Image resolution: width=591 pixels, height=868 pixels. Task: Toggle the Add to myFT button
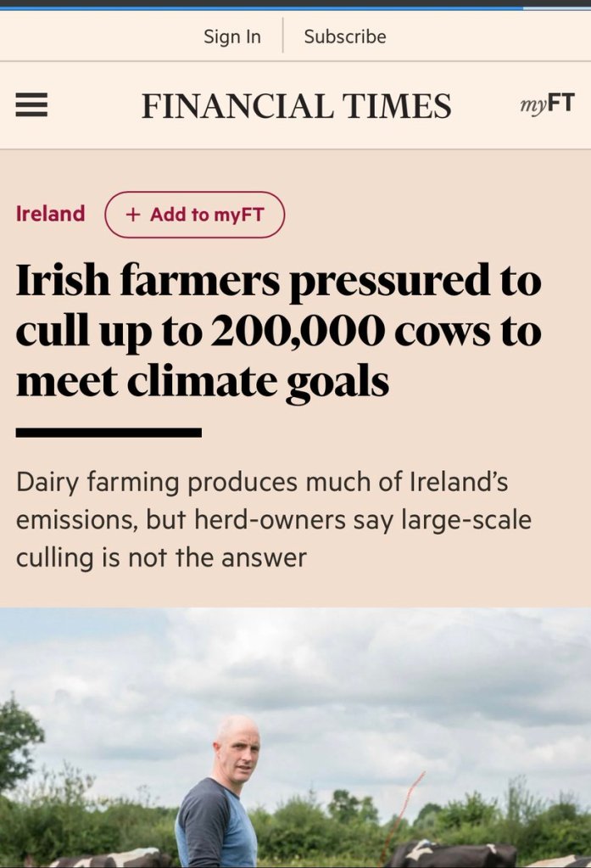pyautogui.click(x=194, y=215)
